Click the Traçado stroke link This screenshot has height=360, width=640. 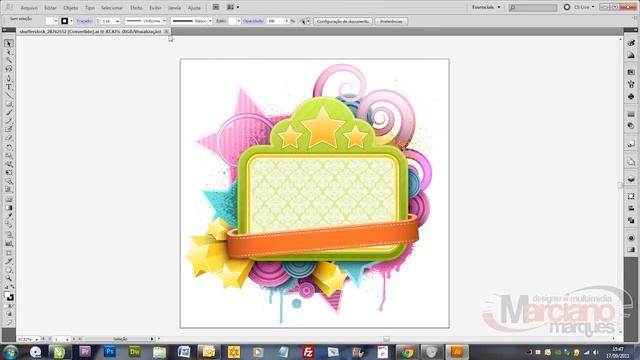pyautogui.click(x=84, y=21)
